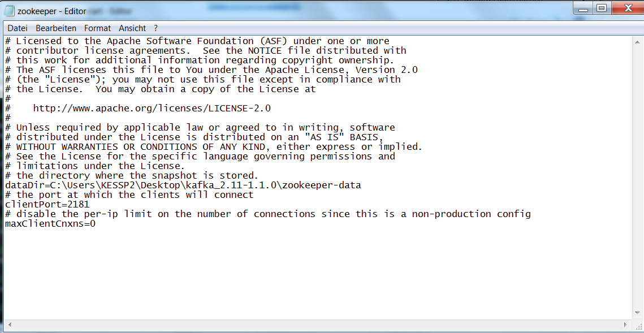This screenshot has width=644, height=333.
Task: Click the horizontal scrollbar left arrow
Action: click(x=8, y=325)
